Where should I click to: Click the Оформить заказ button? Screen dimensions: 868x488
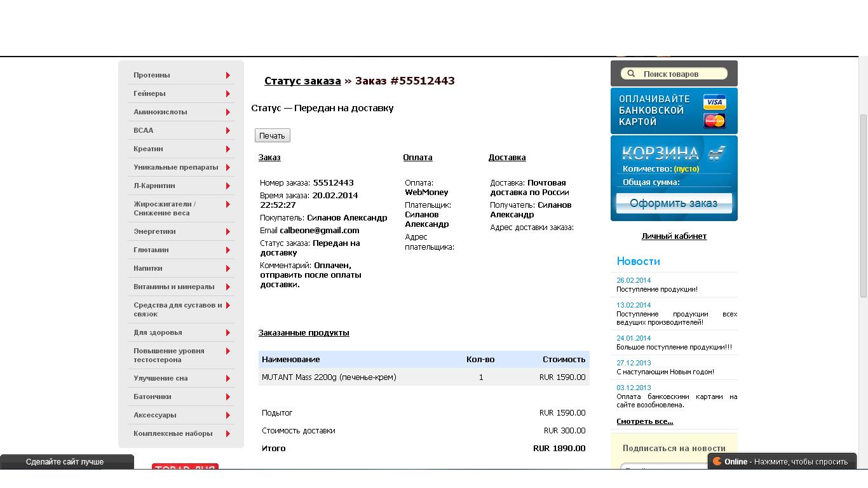pyautogui.click(x=674, y=203)
